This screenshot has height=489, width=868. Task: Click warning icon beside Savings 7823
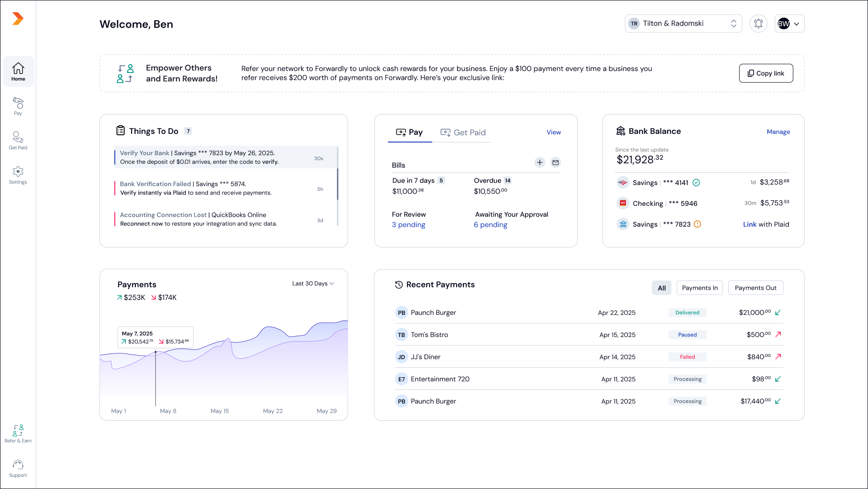[697, 224]
